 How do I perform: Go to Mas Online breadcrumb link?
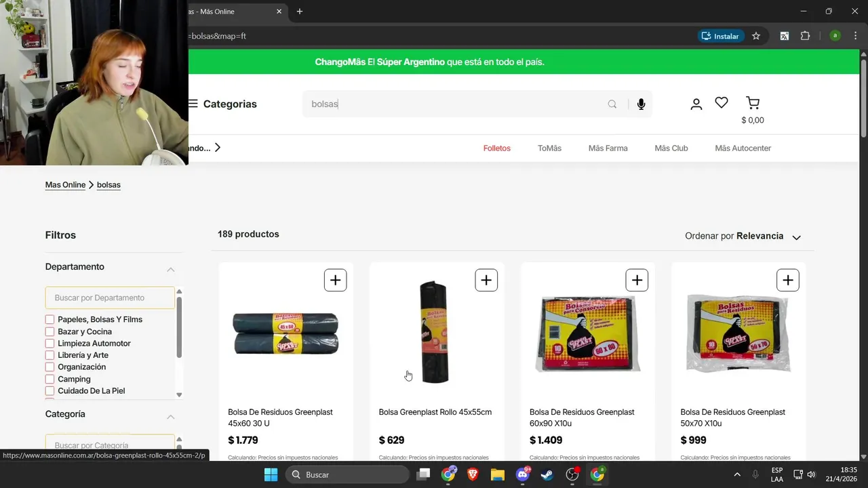click(x=65, y=184)
